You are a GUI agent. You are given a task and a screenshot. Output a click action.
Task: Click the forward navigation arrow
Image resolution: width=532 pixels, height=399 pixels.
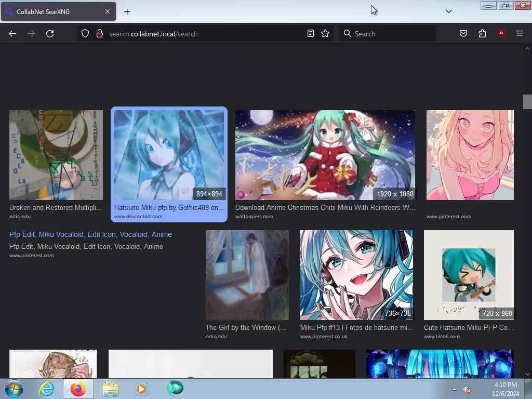pos(31,34)
